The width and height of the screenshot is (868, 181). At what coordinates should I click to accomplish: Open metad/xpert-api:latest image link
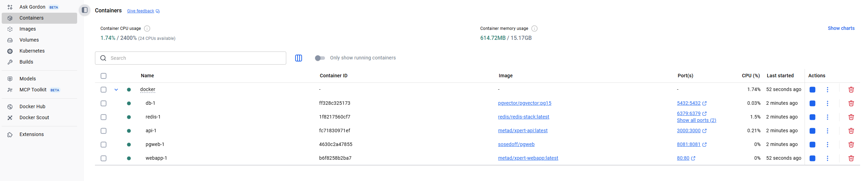pyautogui.click(x=523, y=131)
